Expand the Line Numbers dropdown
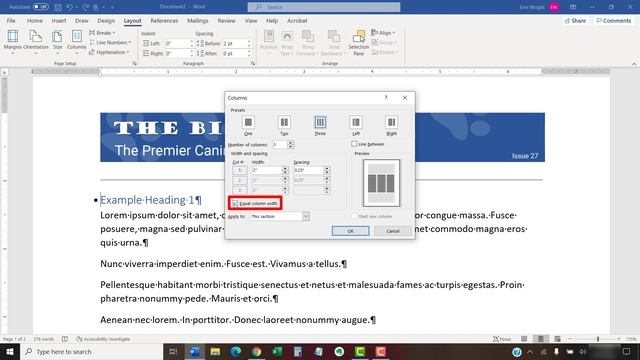The height and width of the screenshot is (360, 640). [110, 42]
